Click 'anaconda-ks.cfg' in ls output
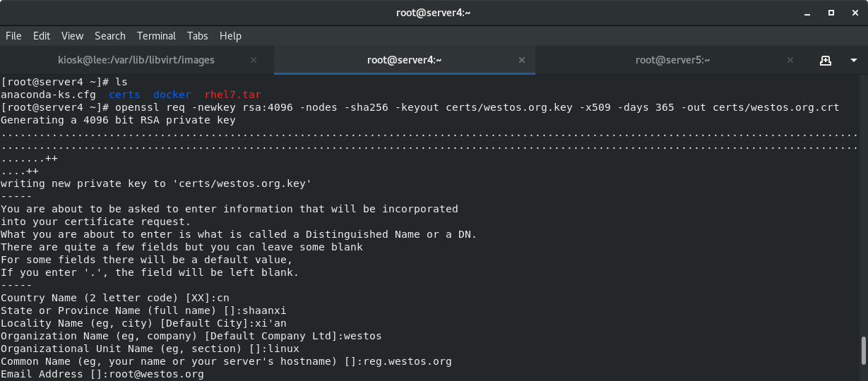The height and width of the screenshot is (381, 868). tap(48, 95)
